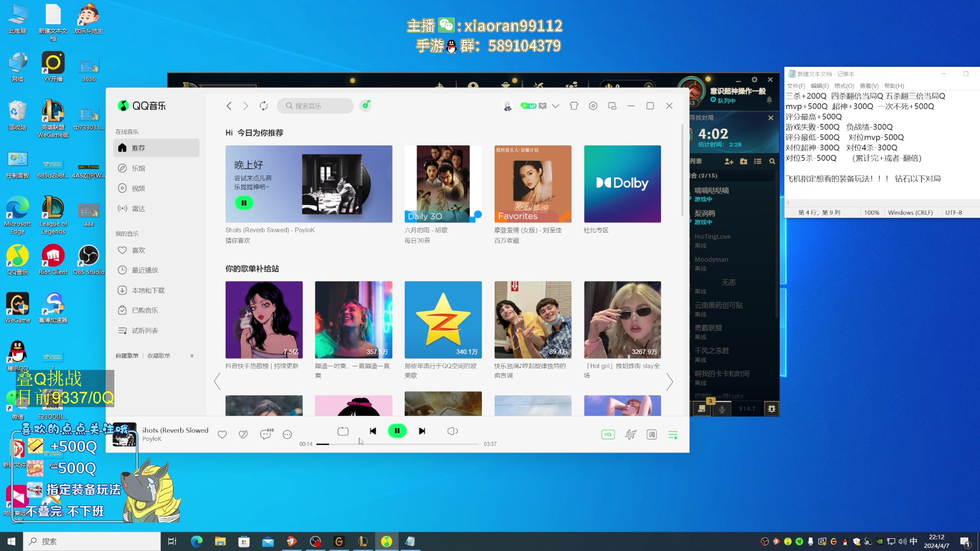The image size is (980, 551).
Task: Open the skin theme shirt icon
Action: click(x=574, y=106)
